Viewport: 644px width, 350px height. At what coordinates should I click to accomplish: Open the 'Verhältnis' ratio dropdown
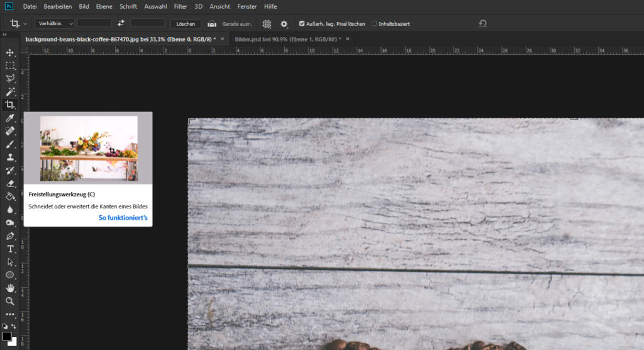(x=54, y=23)
